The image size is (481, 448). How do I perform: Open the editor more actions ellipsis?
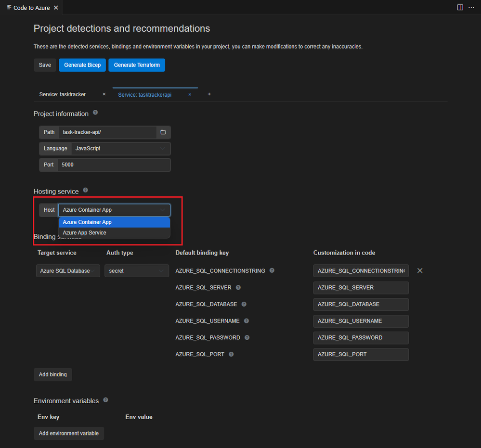(x=471, y=7)
